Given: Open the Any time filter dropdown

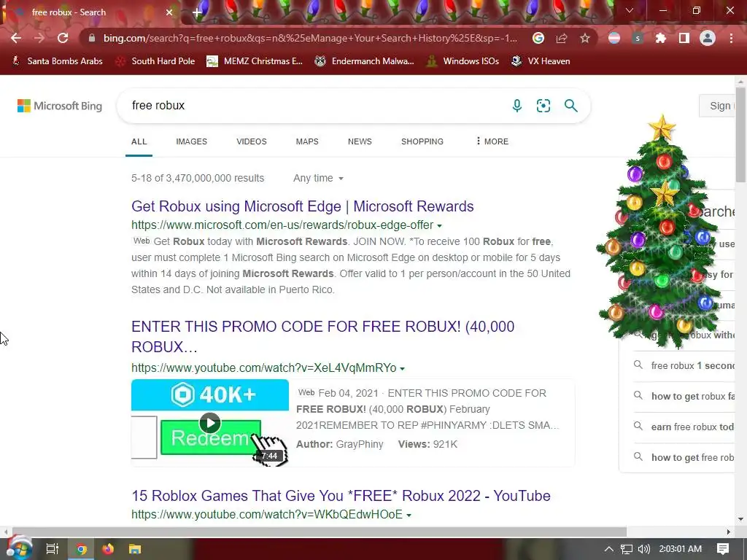Looking at the screenshot, I should click(x=318, y=178).
